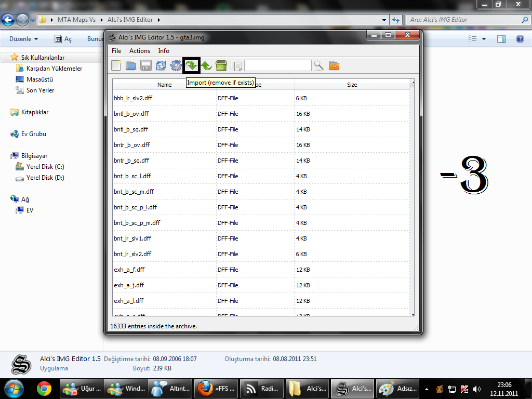Open Son Yerler in navigation pane

40,90
